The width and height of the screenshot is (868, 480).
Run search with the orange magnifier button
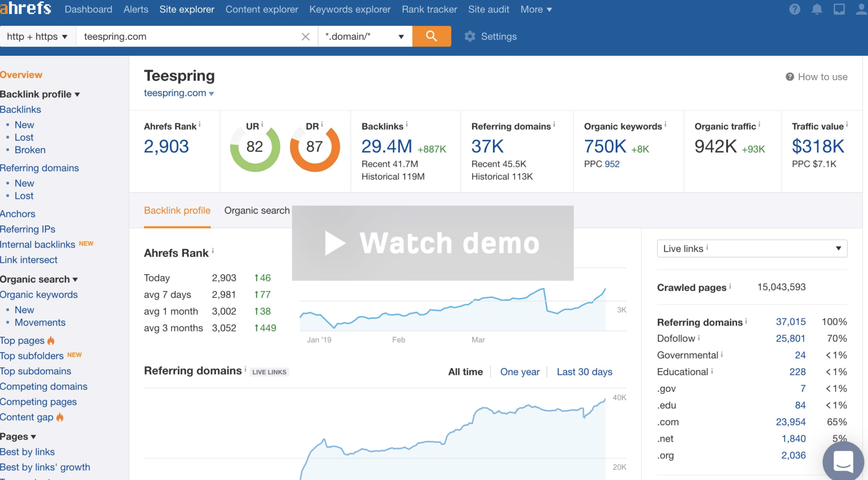pos(431,36)
